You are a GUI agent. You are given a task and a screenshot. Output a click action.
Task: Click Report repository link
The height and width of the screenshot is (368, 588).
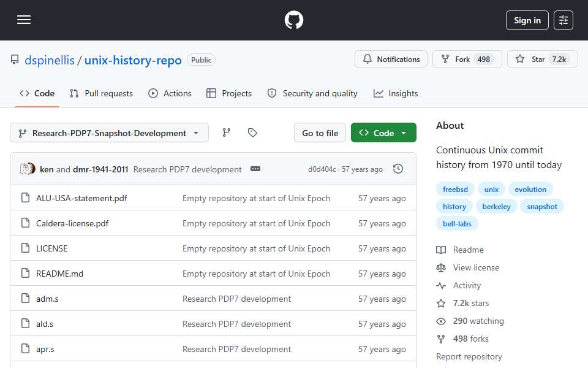(x=469, y=357)
